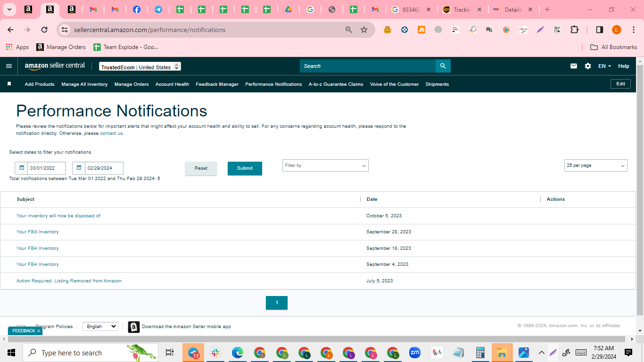The image size is (644, 362).
Task: View site information icon in the address bar
Action: tap(65, 30)
